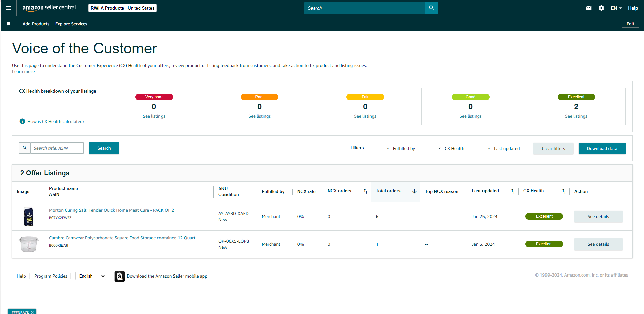Switch account via RWI A Products selector

[123, 8]
